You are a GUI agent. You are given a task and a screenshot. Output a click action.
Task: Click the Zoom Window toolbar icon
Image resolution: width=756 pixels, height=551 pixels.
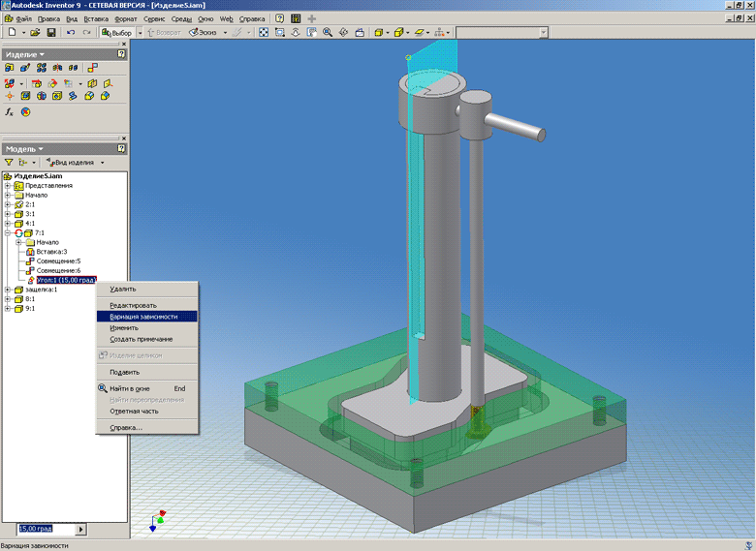click(280, 32)
